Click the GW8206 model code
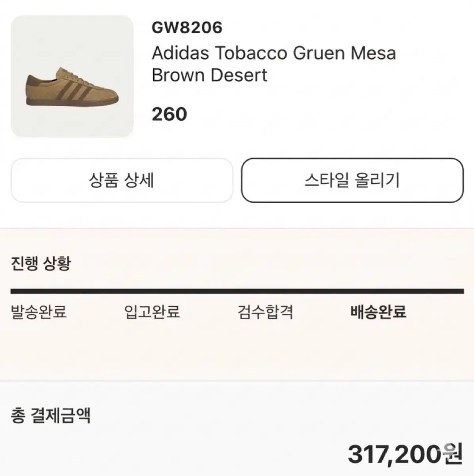Screen dimensions: 474x476 (187, 28)
